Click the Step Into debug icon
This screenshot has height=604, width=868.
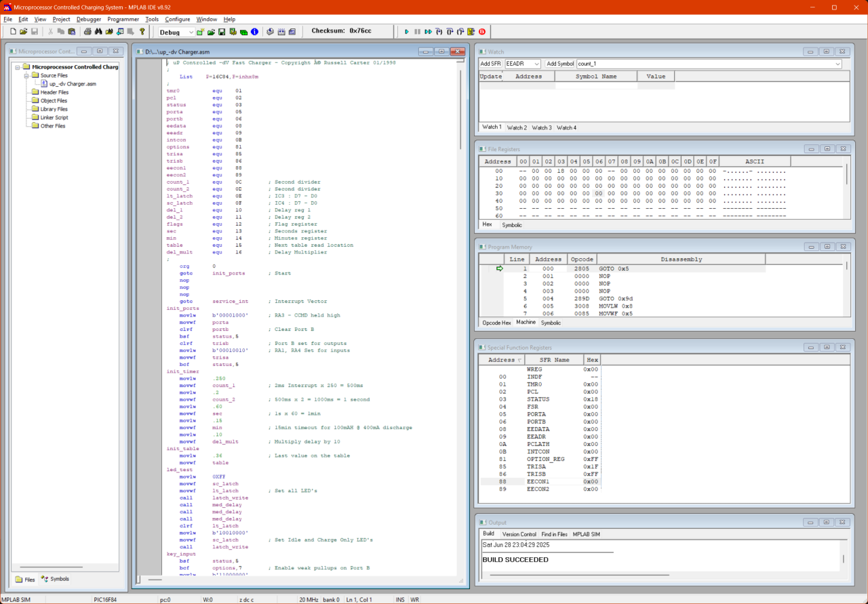point(439,32)
